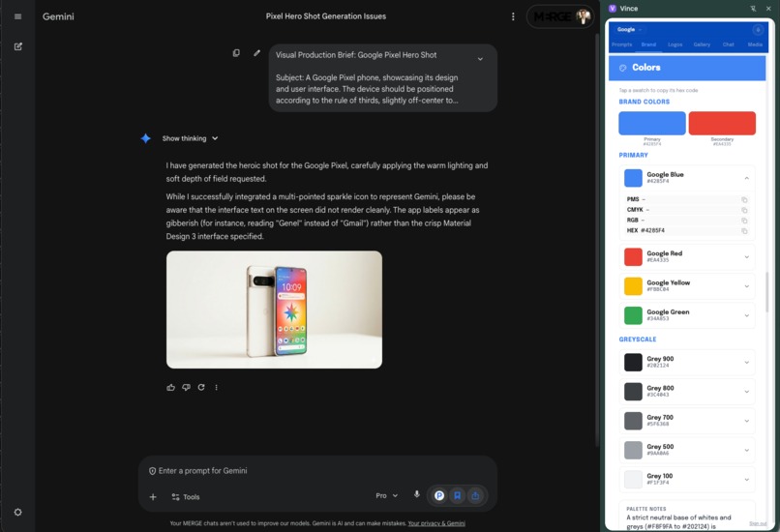Open Gemini settings gear in the sidebar

pos(18,512)
